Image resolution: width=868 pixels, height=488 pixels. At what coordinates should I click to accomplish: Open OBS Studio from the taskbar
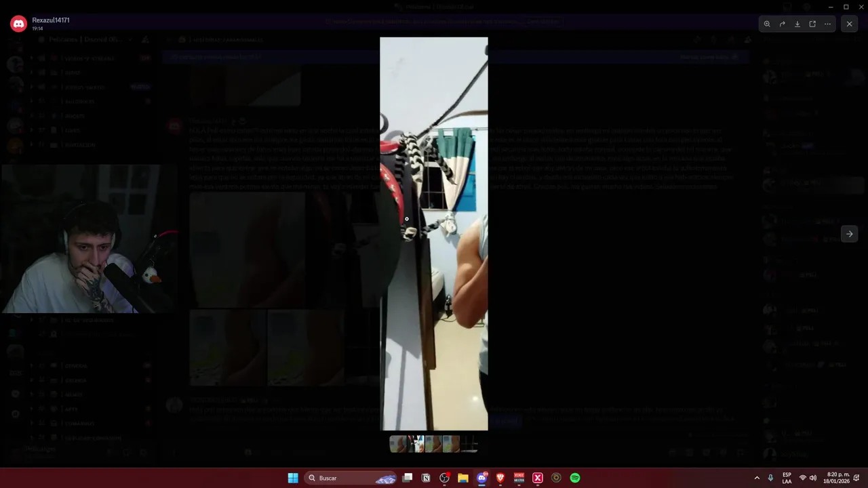point(444,478)
